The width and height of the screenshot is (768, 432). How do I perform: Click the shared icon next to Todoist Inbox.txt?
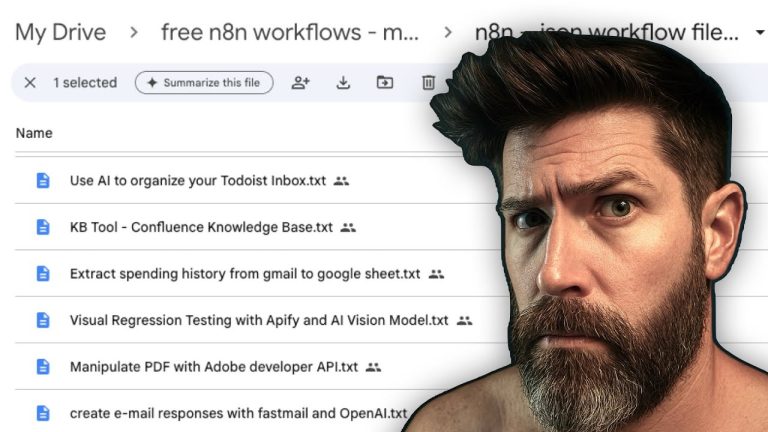tap(341, 181)
